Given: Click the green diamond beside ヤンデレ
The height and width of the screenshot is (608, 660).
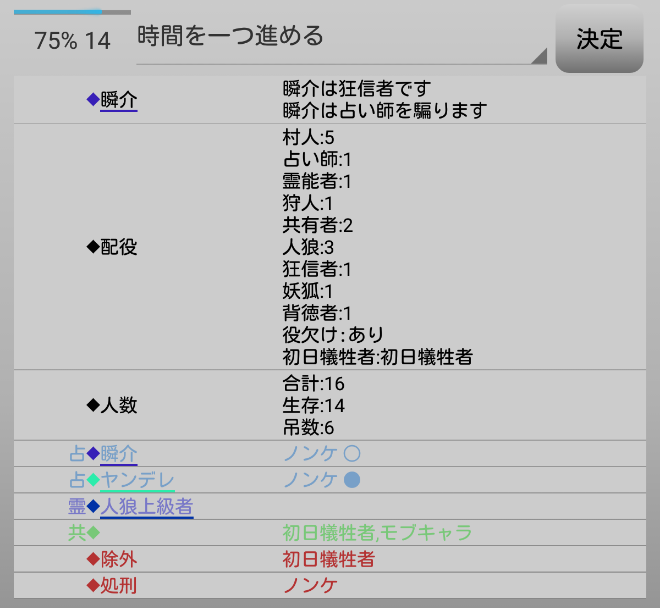Looking at the screenshot, I should 93,480.
